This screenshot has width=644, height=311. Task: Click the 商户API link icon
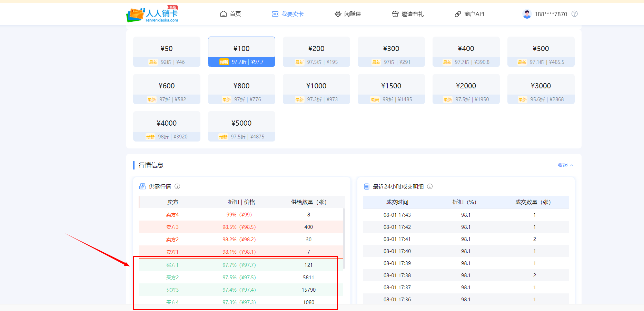point(458,14)
